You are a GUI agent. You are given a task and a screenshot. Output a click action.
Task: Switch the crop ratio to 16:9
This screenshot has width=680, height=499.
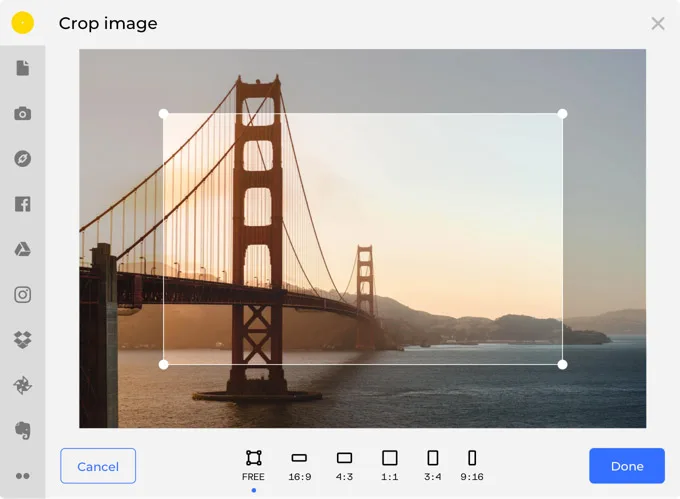pos(299,465)
